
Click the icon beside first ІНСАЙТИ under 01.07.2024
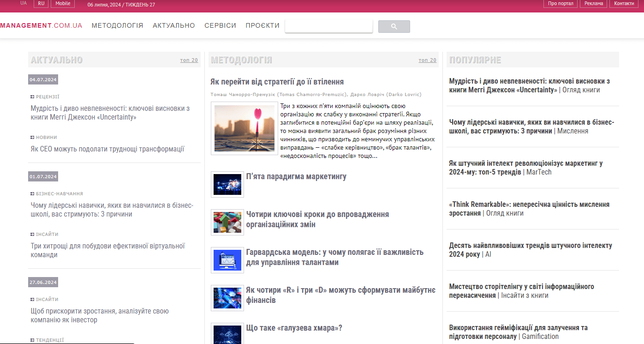point(32,235)
